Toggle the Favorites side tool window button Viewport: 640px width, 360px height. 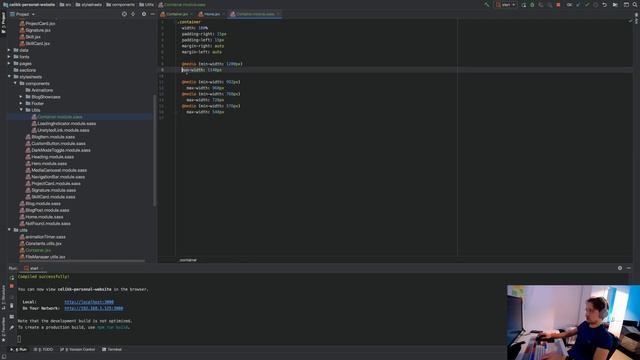click(x=3, y=330)
